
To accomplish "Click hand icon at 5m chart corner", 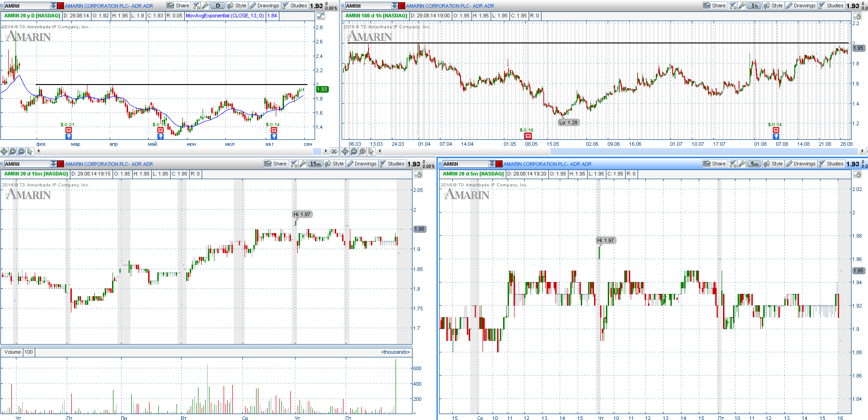I will point(857,174).
